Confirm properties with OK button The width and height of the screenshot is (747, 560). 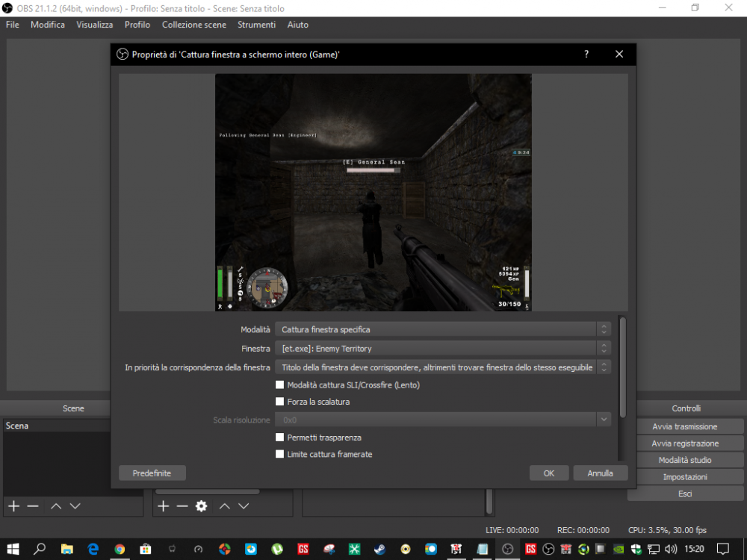tap(549, 473)
